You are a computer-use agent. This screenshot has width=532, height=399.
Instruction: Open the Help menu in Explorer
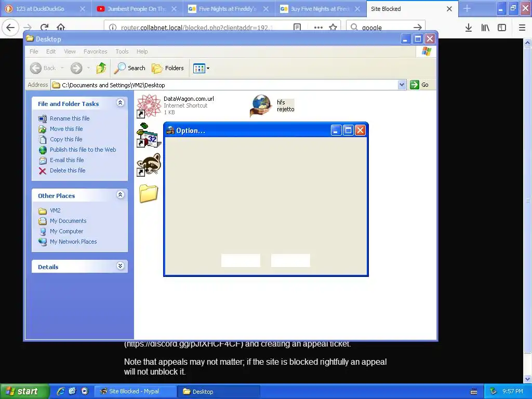coord(142,51)
